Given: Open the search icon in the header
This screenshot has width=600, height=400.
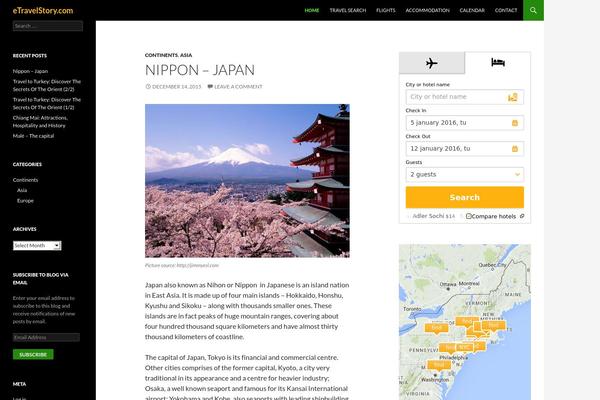Looking at the screenshot, I should tap(533, 10).
